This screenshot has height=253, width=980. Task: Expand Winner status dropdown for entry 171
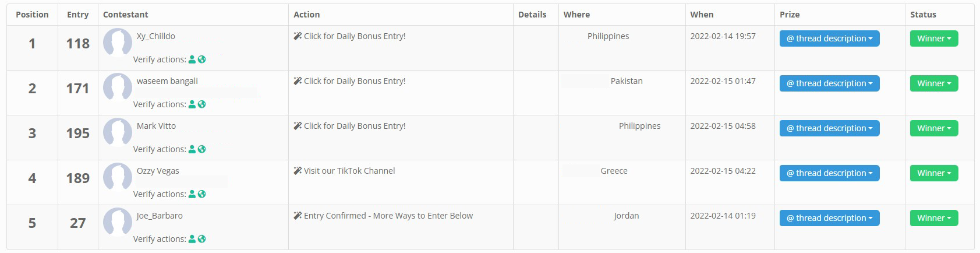934,83
